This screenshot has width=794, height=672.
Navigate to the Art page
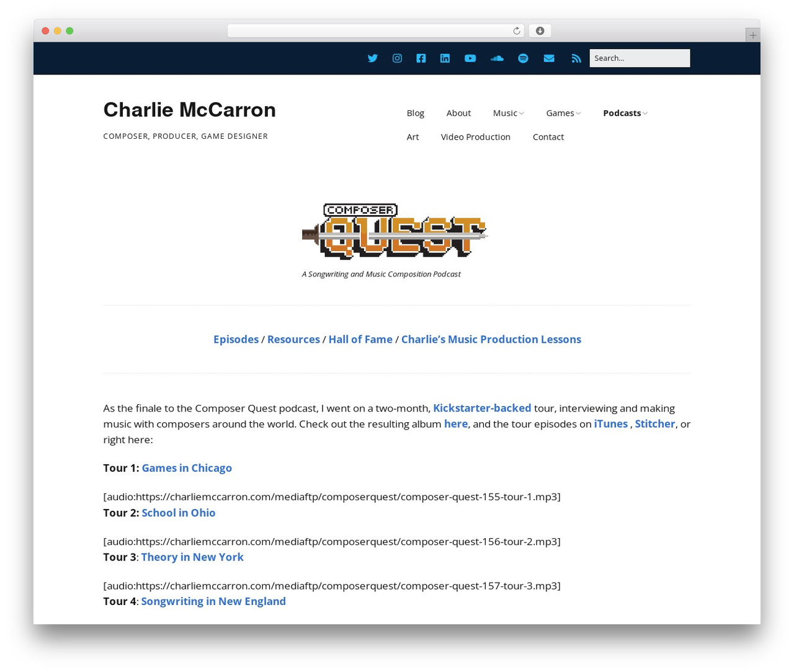(x=413, y=137)
